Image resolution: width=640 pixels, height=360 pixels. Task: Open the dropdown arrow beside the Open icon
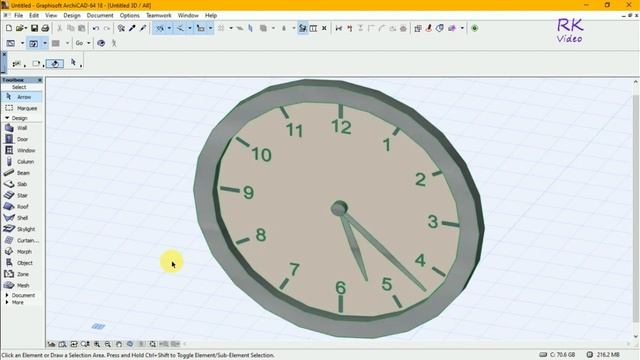[x=25, y=28]
